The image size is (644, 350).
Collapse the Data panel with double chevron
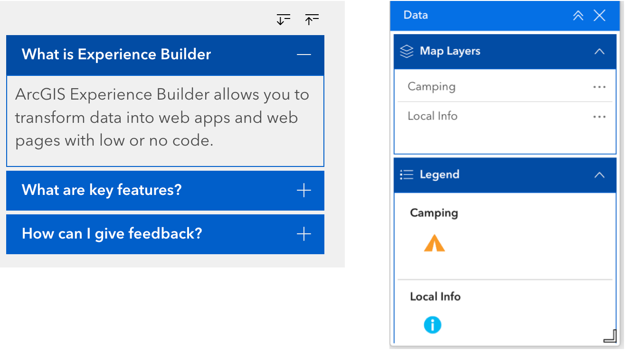578,16
